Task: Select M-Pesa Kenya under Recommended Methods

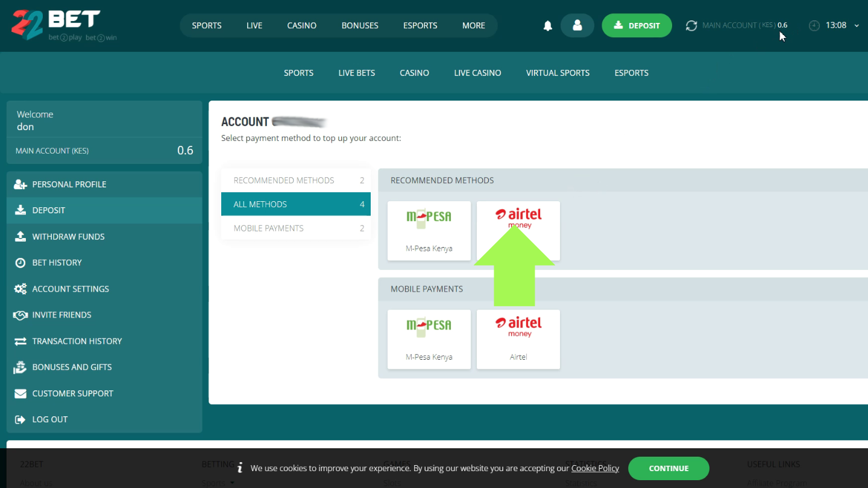Action: (x=429, y=231)
